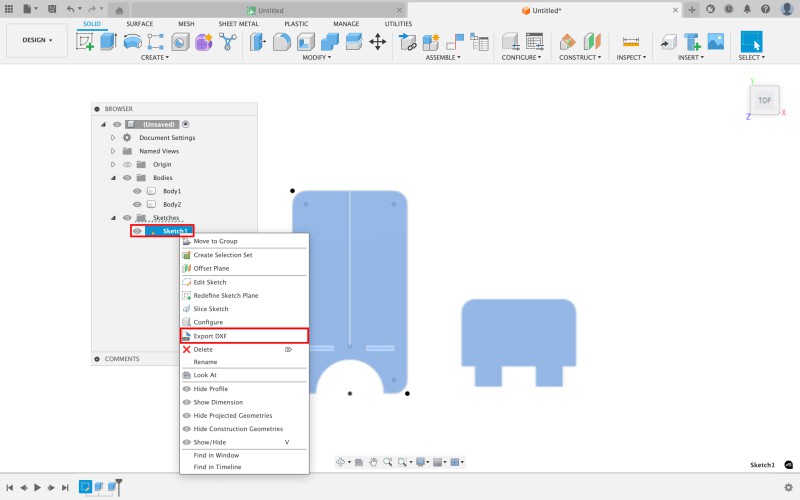Click the Measure ruler icon
The width and height of the screenshot is (800, 500).
(631, 41)
